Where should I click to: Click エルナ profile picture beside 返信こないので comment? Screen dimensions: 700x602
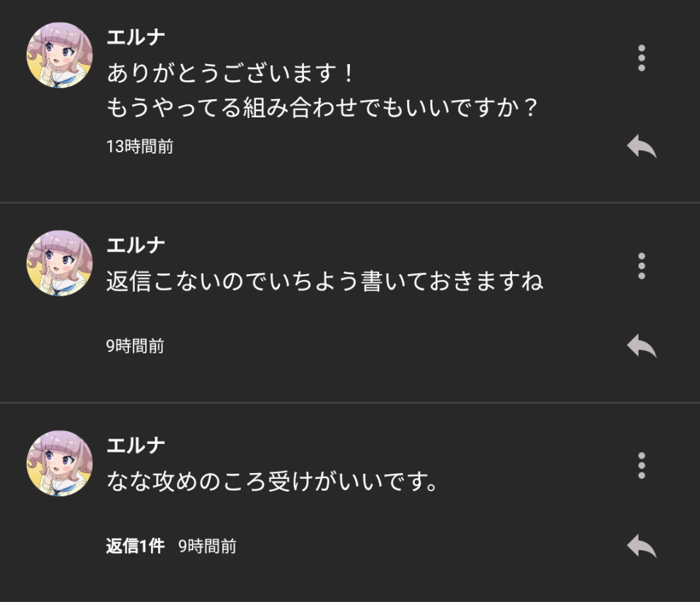point(59,263)
